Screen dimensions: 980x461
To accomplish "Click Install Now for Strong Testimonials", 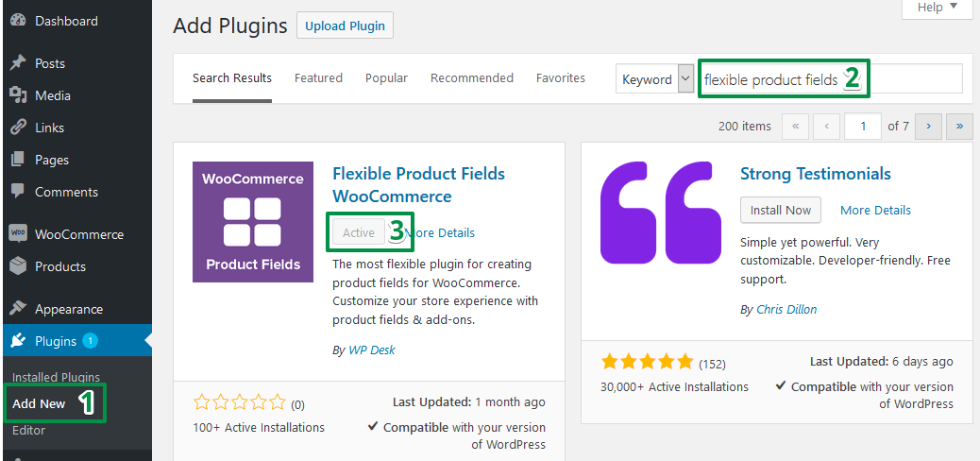I will point(781,210).
